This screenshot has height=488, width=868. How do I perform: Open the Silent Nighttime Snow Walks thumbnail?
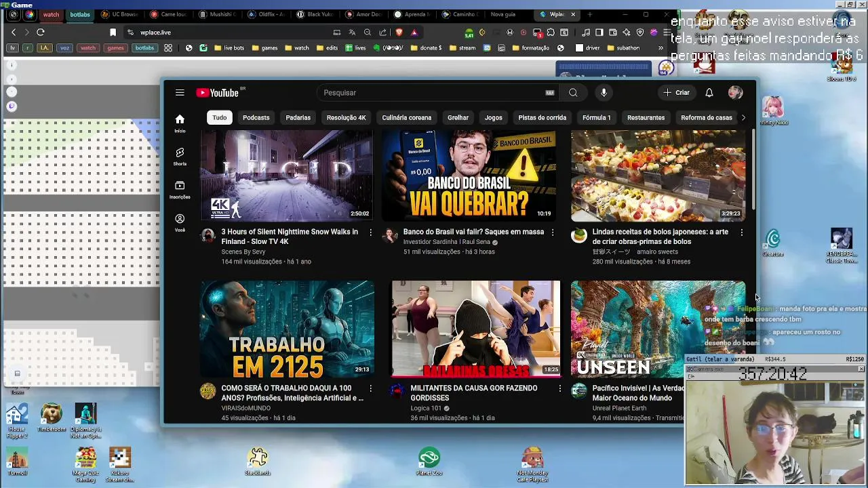[x=286, y=176]
